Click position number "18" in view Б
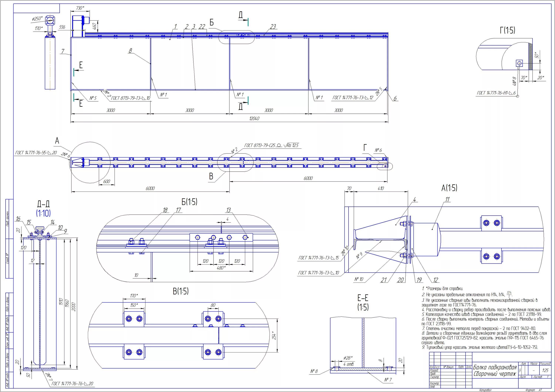This screenshot has height=392, width=555. 165,210
